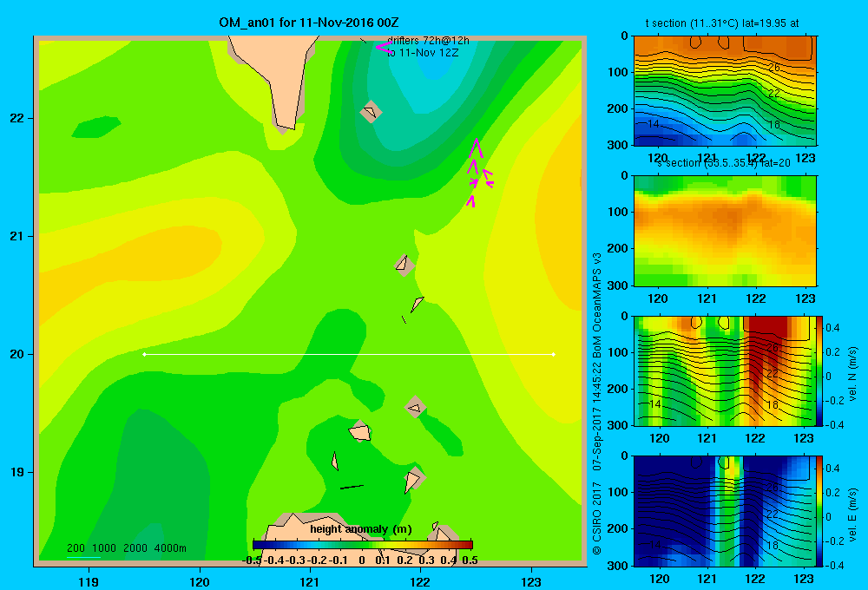Screen dimensions: 868x590
Task: Click the 'vel. N (m/s)' axis label
Action: [852, 373]
